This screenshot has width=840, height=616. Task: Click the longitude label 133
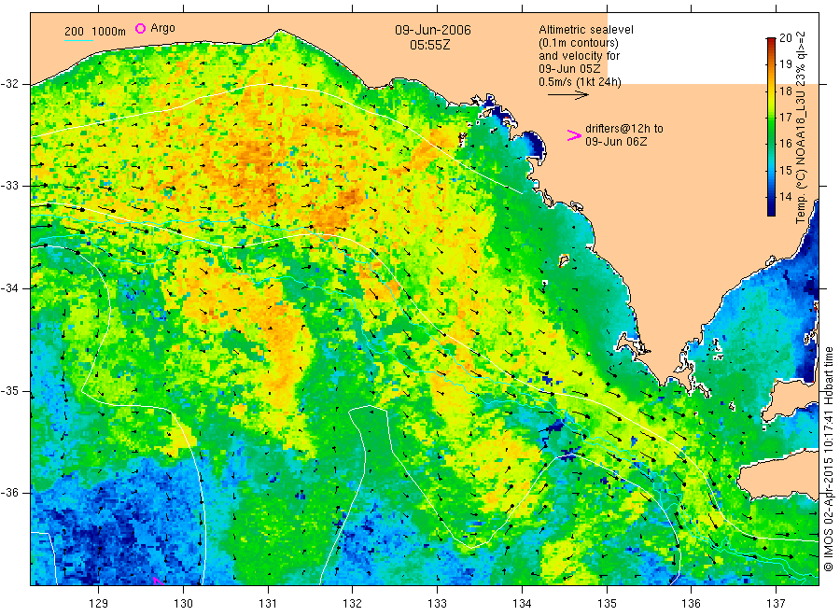[x=437, y=604]
